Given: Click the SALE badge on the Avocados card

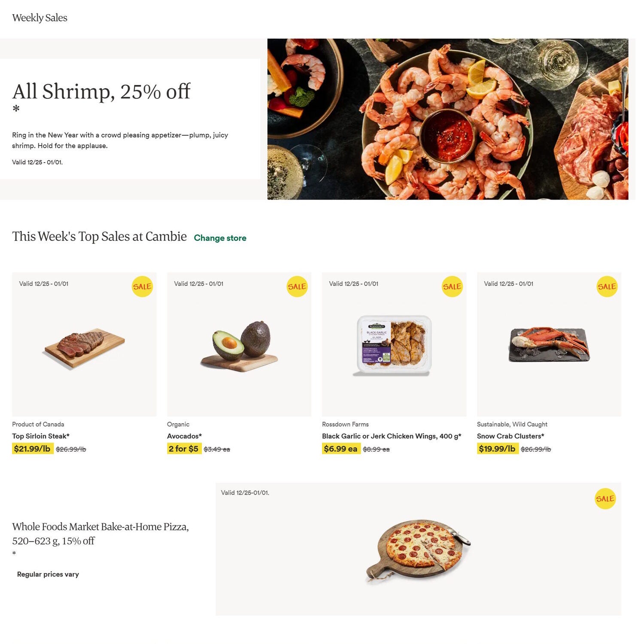Looking at the screenshot, I should tap(297, 287).
